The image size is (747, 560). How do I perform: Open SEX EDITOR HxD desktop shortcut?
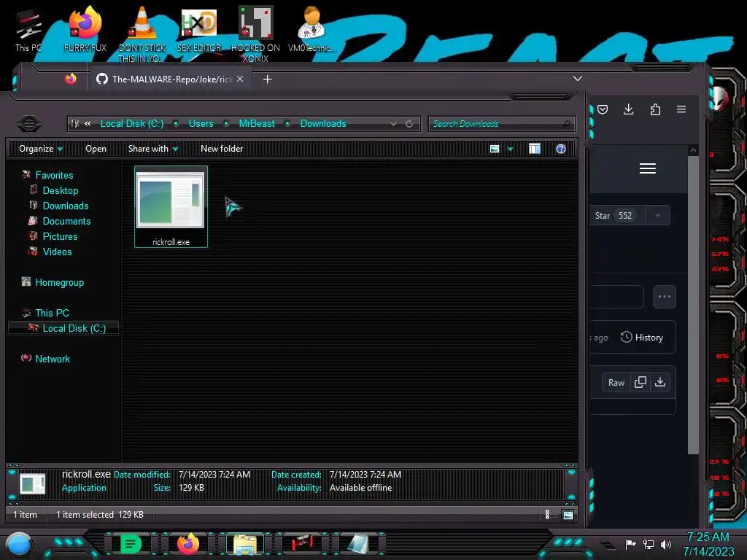pyautogui.click(x=199, y=29)
